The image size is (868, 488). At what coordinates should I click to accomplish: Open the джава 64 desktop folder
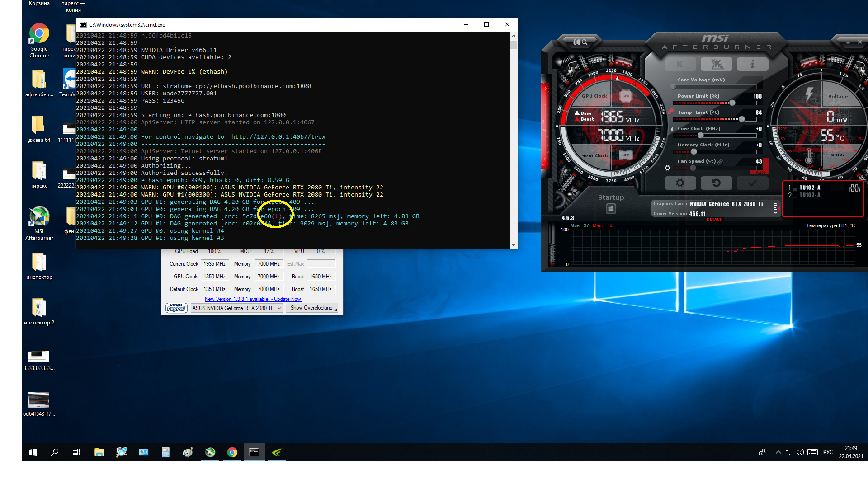(x=39, y=129)
